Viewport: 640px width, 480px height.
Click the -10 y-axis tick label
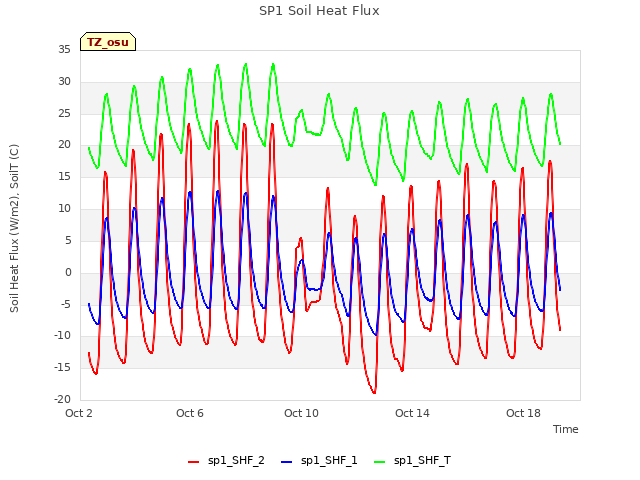(62, 336)
